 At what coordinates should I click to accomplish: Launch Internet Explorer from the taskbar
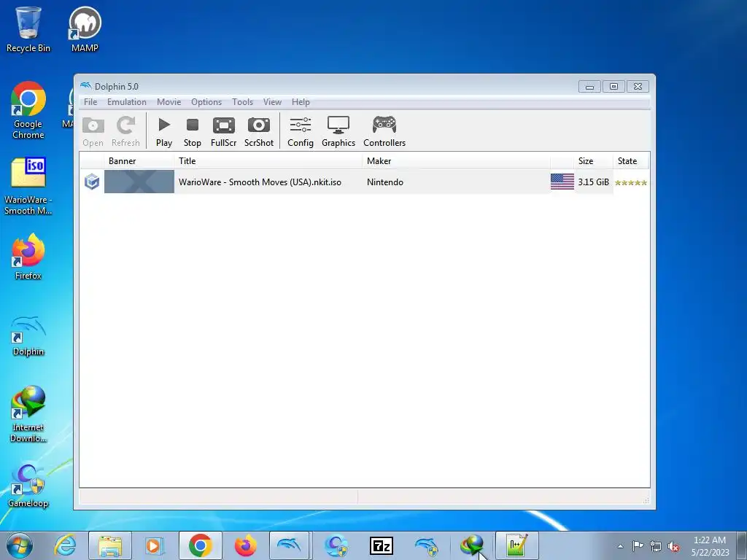(x=65, y=545)
